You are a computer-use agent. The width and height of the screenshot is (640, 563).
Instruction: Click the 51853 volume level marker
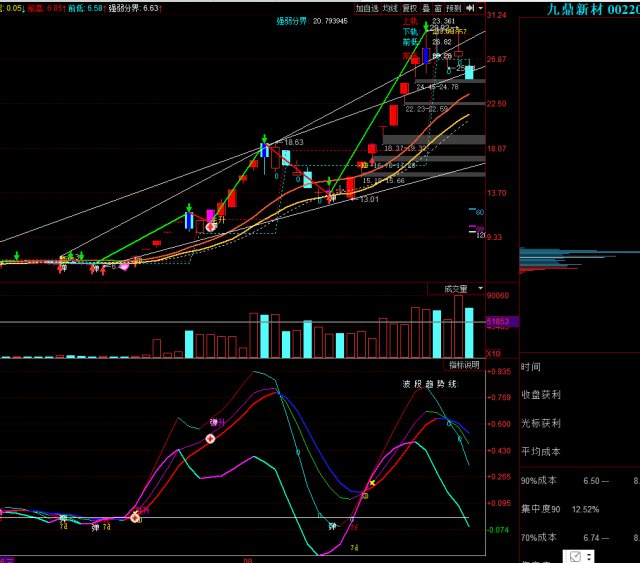(x=498, y=321)
